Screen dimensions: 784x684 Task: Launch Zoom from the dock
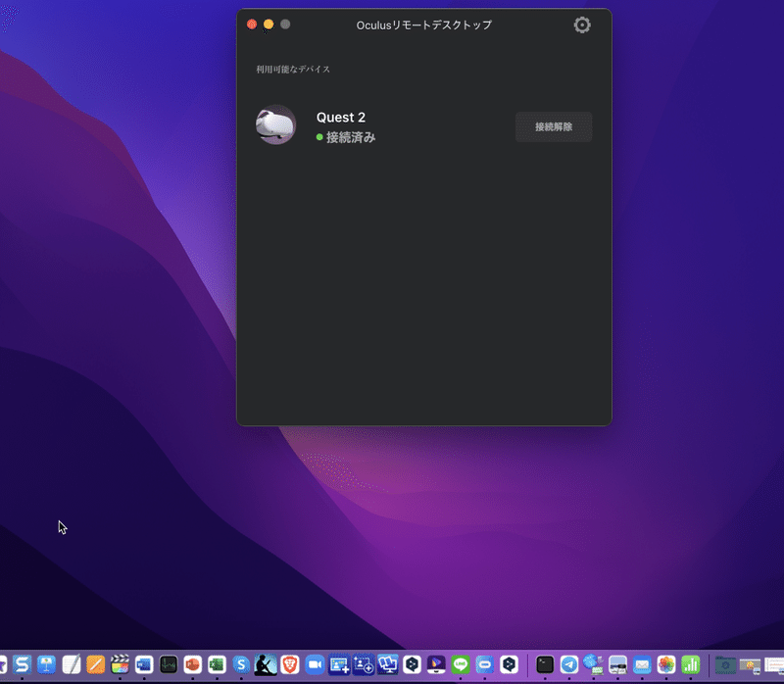pos(315,665)
